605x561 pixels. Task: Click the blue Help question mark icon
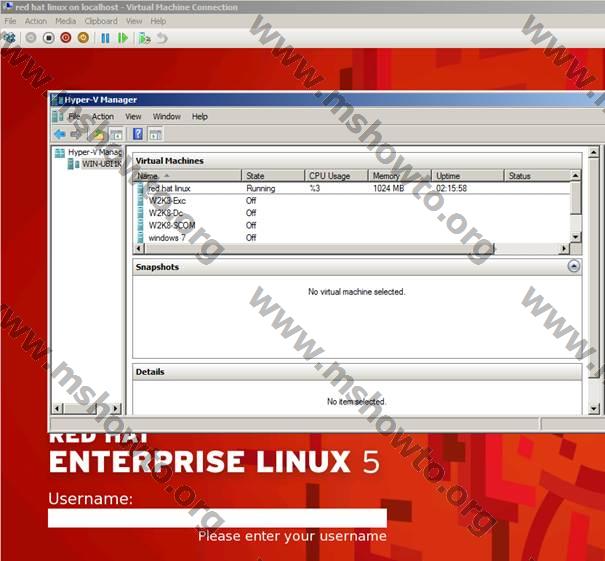[x=138, y=134]
